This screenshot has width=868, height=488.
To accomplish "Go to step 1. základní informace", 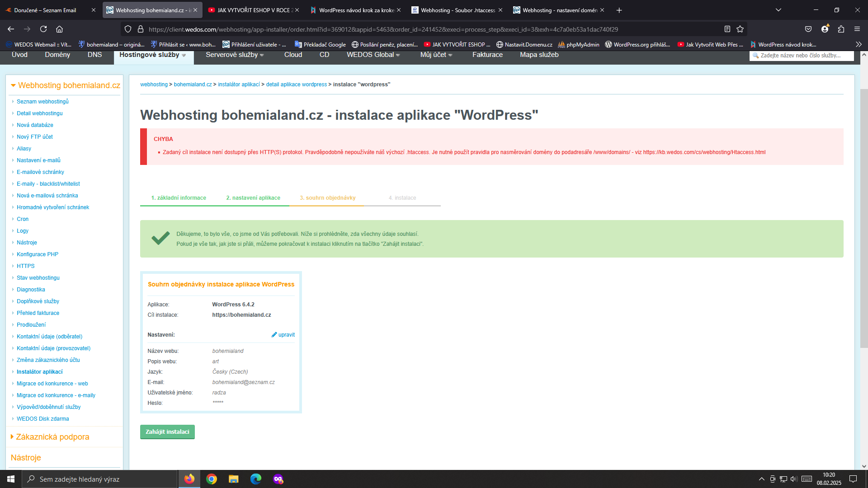I will 179,198.
